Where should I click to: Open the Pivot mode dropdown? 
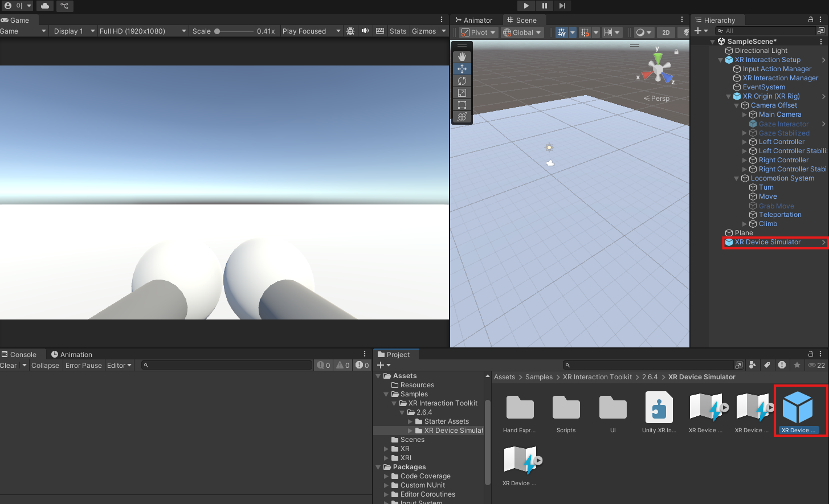478,32
